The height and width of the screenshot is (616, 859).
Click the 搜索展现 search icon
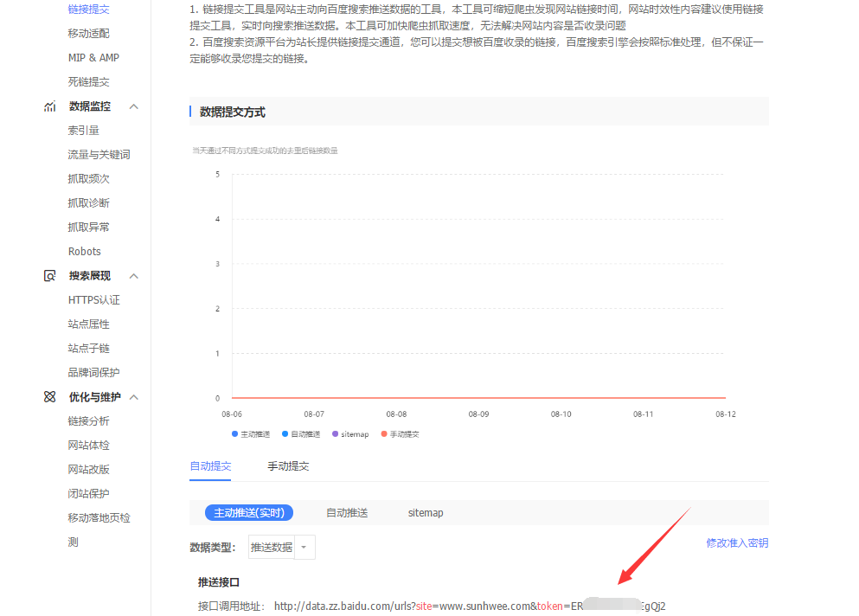coord(50,276)
